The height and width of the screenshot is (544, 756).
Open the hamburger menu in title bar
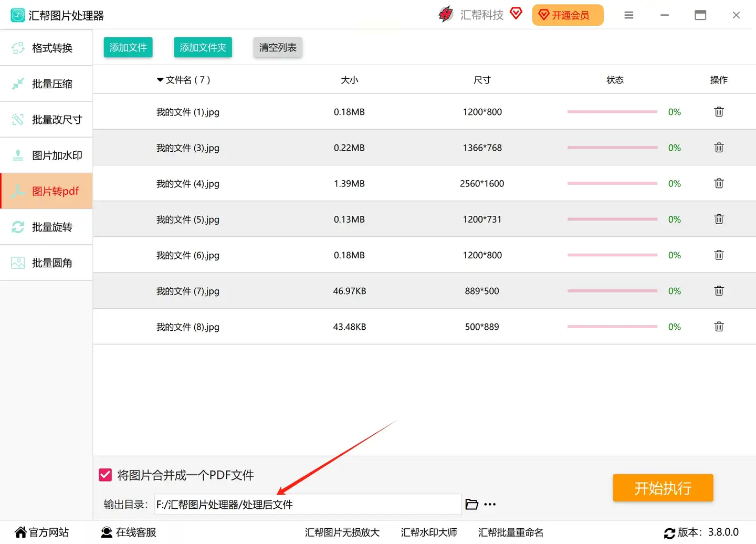point(628,15)
